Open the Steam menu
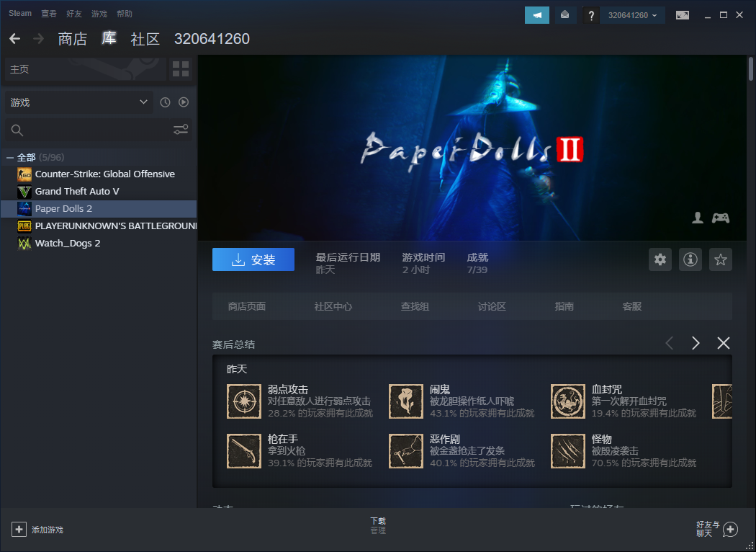Viewport: 756px width, 552px height. [x=20, y=14]
